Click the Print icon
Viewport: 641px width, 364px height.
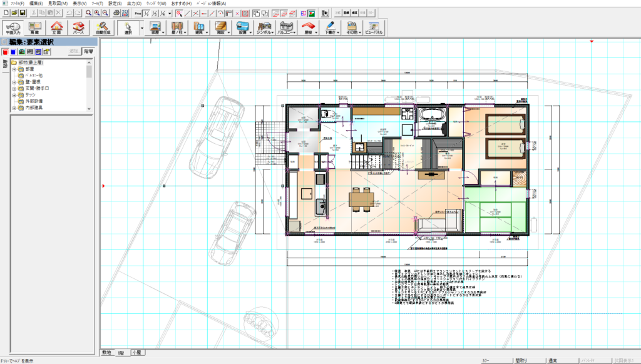click(116, 13)
